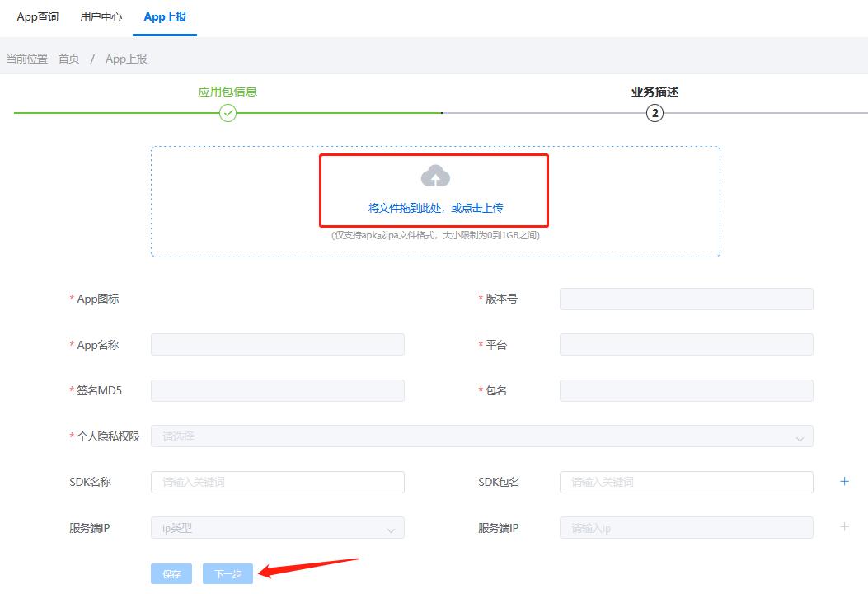Add another SDK row using the blue plus icon
The image size is (868, 594).
844,481
